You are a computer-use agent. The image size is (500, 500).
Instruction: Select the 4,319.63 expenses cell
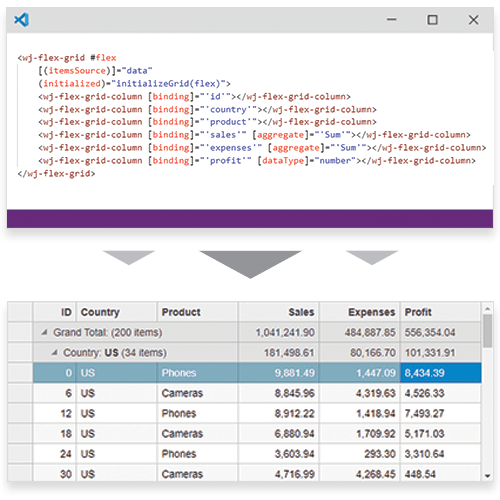click(x=359, y=393)
